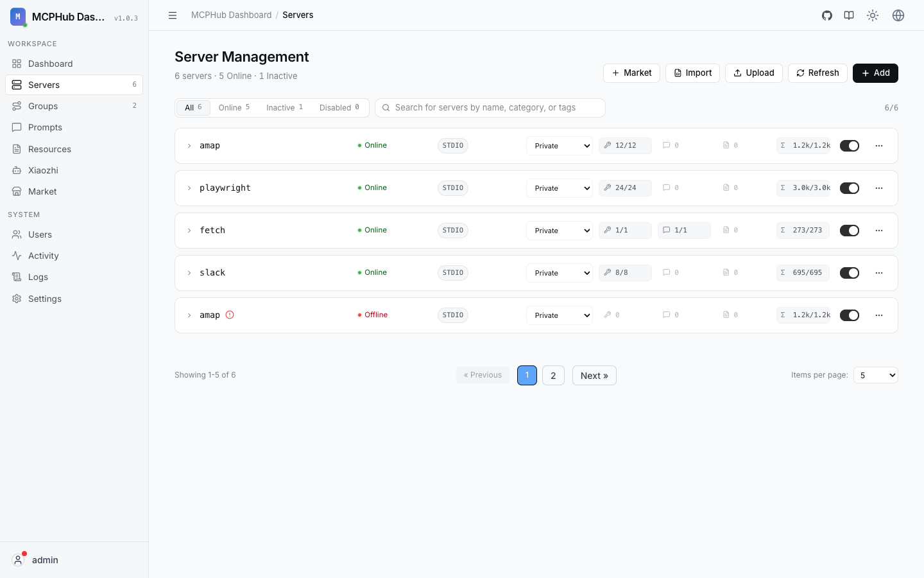
Task: Switch to the All servers filter tab
Action: 193,108
